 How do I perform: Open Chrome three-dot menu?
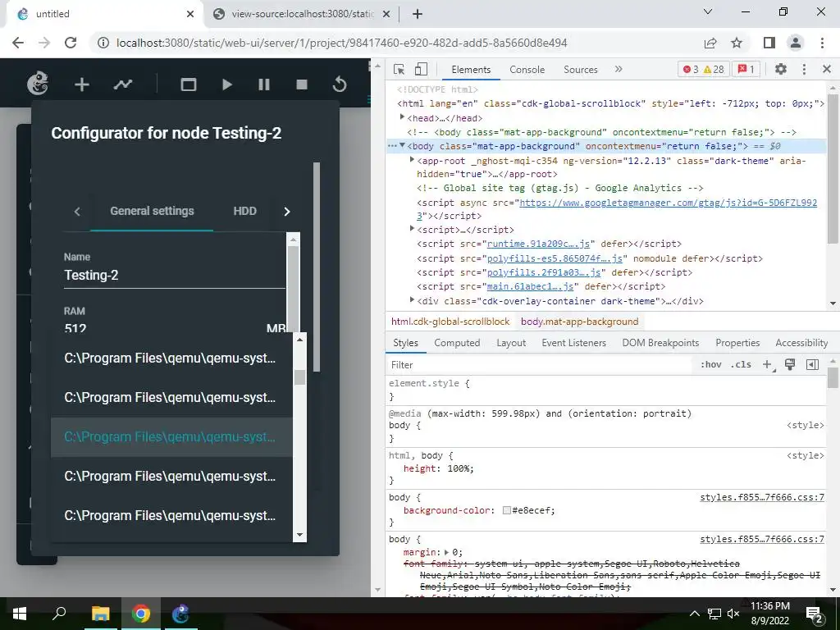pyautogui.click(x=822, y=43)
